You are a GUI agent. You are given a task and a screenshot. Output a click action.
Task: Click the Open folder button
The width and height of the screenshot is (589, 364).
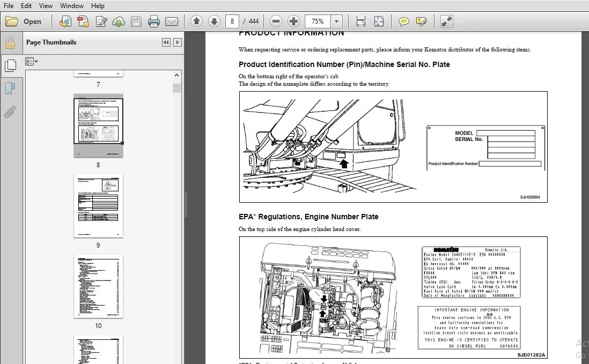(x=23, y=21)
